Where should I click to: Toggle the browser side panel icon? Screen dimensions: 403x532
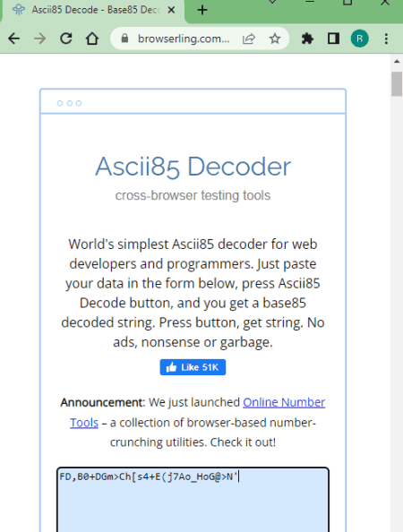tap(333, 39)
